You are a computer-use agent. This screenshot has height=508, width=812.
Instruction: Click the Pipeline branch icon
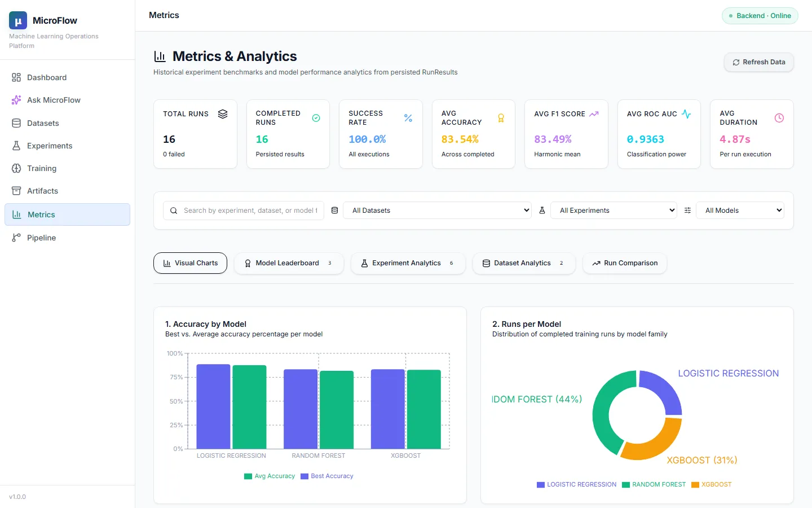pos(16,238)
